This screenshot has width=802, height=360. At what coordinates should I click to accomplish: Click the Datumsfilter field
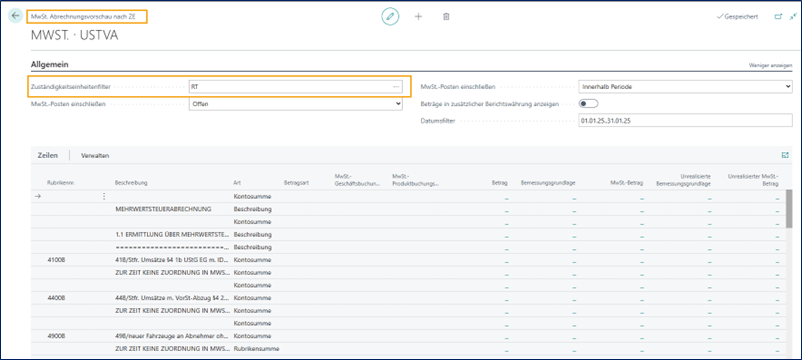[x=685, y=121]
